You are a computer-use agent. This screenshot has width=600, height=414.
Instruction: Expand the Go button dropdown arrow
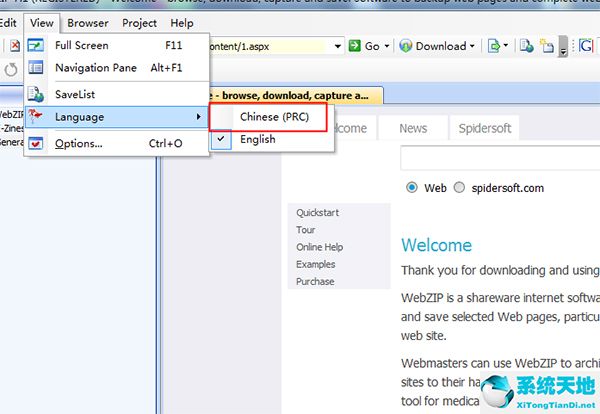coord(387,46)
